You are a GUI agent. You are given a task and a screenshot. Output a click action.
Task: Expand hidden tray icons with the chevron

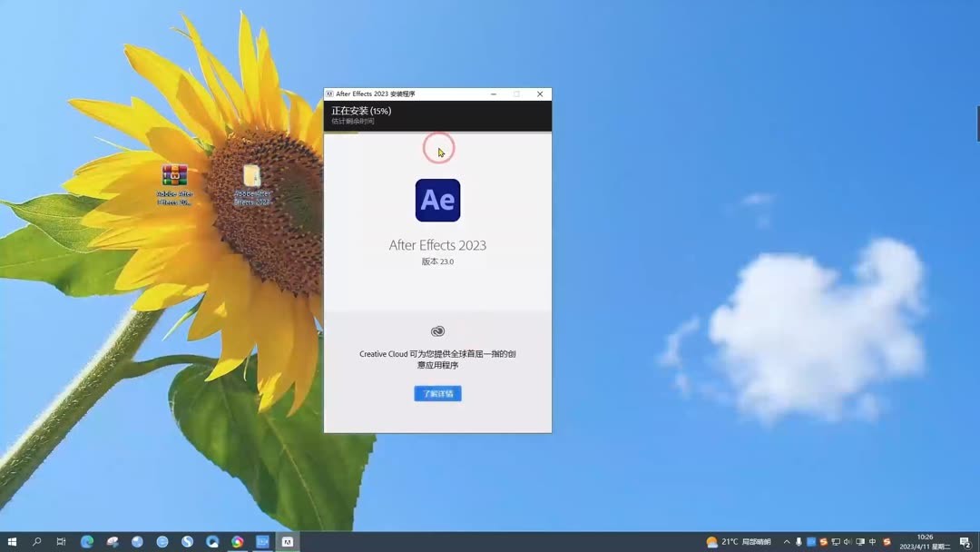coord(785,542)
